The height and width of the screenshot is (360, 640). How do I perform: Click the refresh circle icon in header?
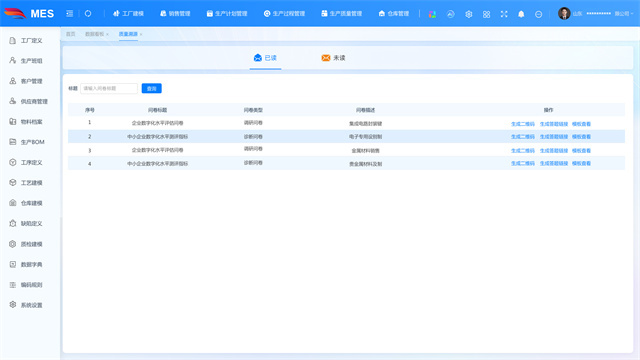coord(88,13)
